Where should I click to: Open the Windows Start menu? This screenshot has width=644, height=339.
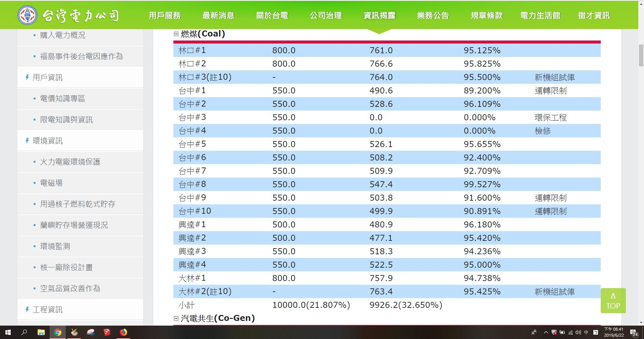(x=8, y=332)
